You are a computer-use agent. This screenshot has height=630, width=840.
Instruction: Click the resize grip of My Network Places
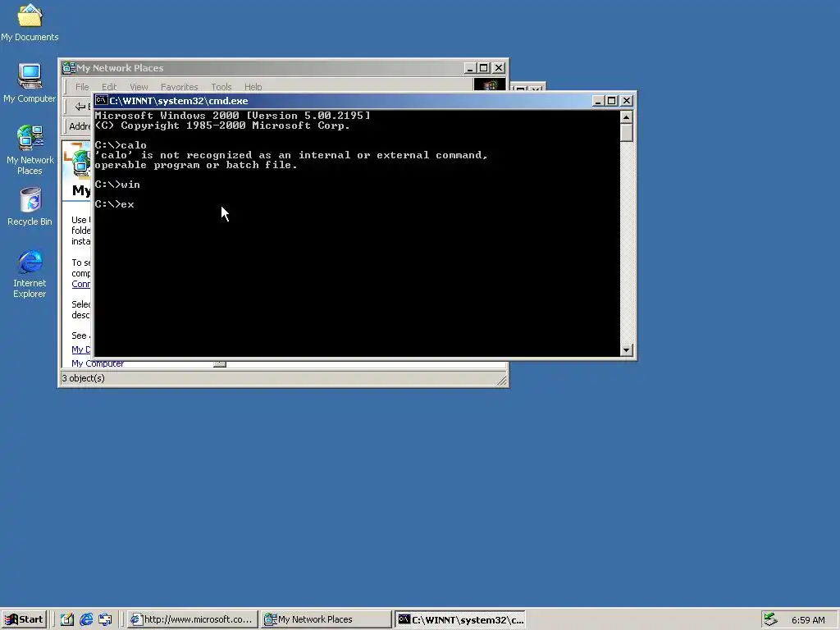point(502,381)
